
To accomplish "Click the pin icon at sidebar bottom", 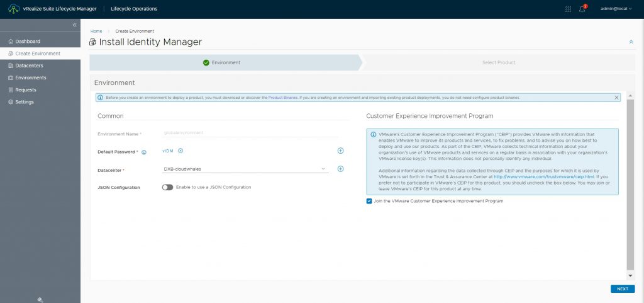I will point(40,300).
